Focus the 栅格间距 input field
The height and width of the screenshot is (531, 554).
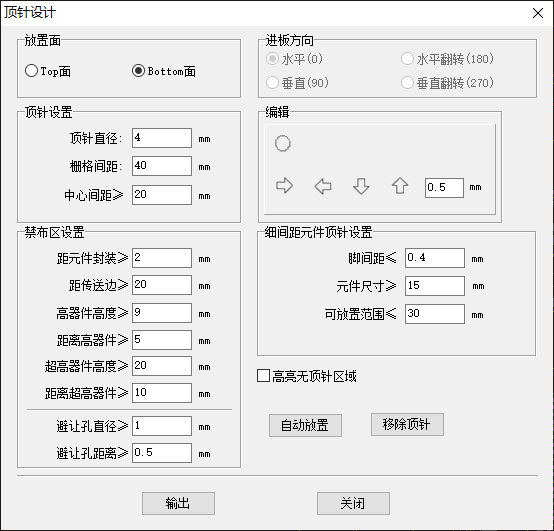point(162,166)
